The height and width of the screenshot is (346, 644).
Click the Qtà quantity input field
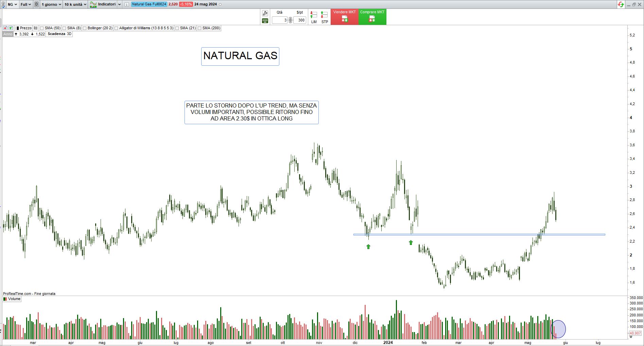pos(280,20)
